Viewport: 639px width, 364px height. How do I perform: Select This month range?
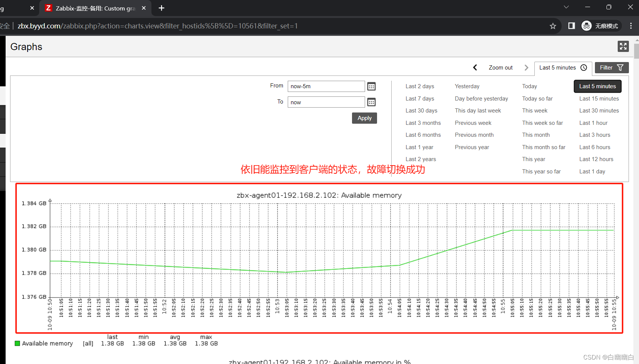536,135
